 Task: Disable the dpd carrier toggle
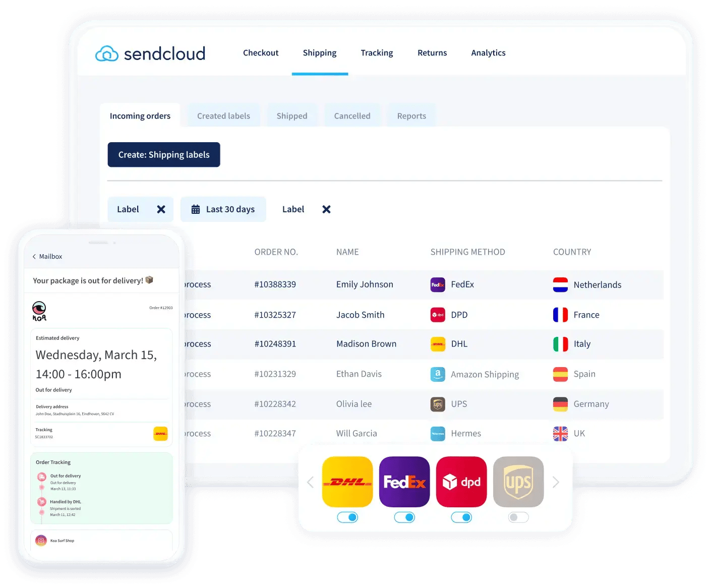461,517
